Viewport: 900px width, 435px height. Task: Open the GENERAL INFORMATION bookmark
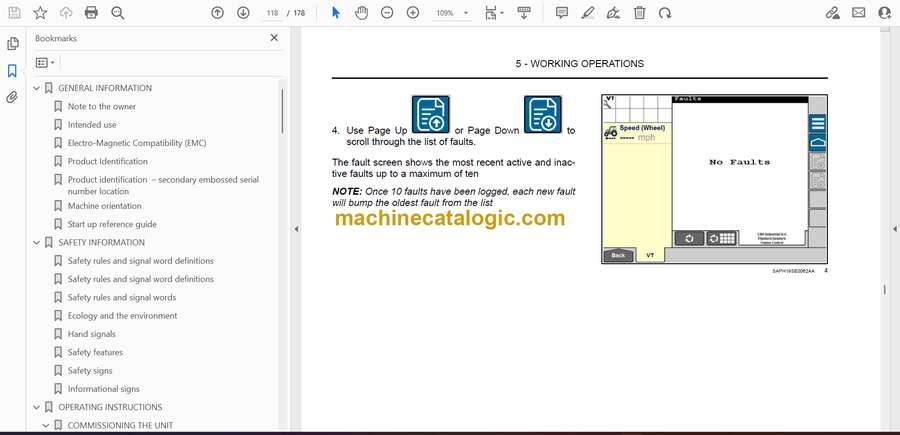[105, 88]
